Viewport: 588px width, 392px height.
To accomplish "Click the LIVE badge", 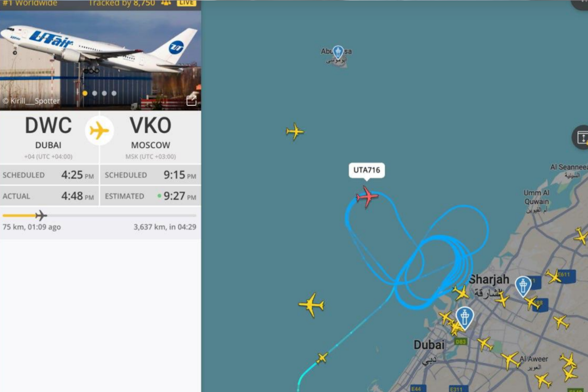I will pyautogui.click(x=186, y=3).
